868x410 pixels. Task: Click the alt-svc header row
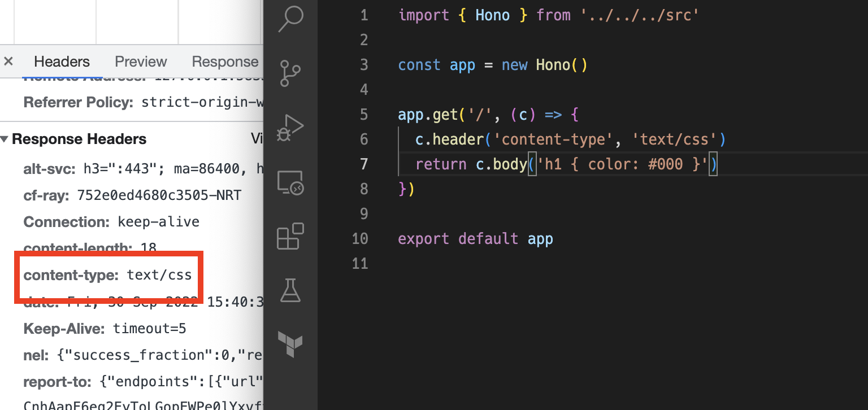coord(143,168)
